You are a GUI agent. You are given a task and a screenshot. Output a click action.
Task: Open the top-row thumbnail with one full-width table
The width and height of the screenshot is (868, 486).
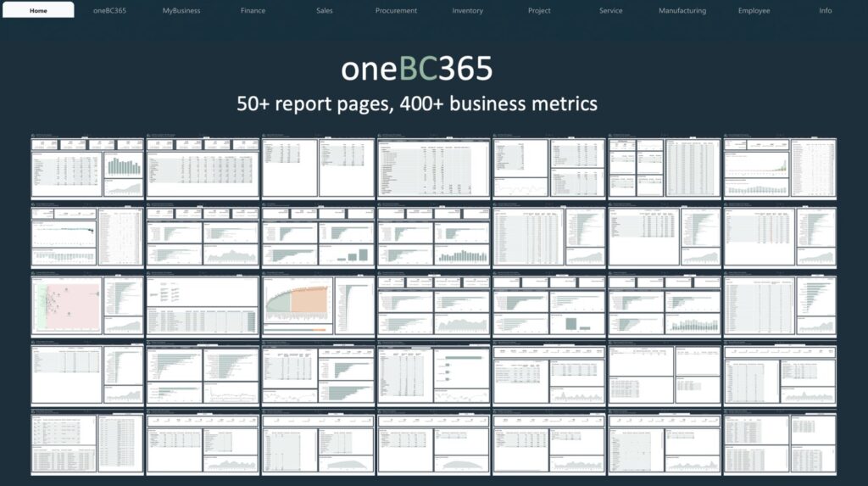point(433,167)
